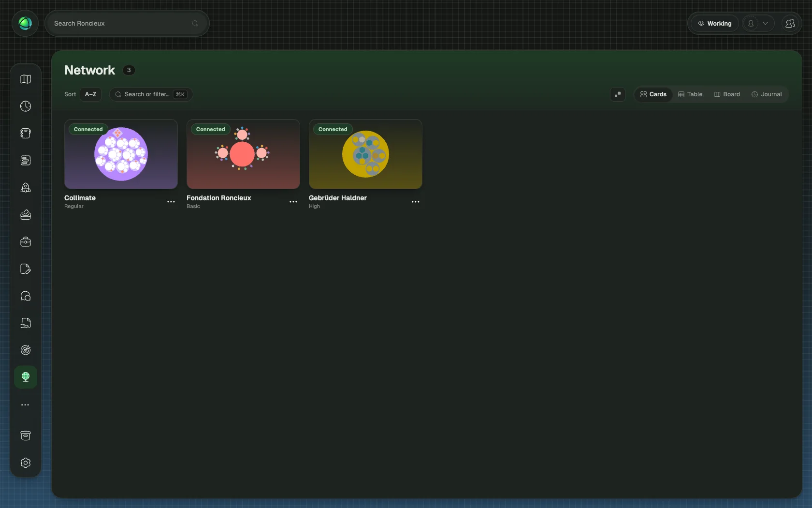Open the Collimate card title
The height and width of the screenshot is (508, 812).
[80, 198]
